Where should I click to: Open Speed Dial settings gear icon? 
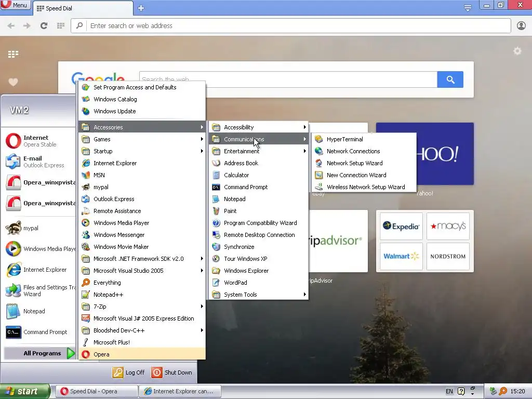pyautogui.click(x=517, y=51)
